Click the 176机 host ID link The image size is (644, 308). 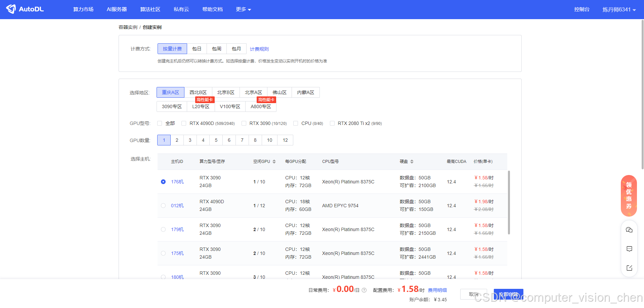coord(177,182)
